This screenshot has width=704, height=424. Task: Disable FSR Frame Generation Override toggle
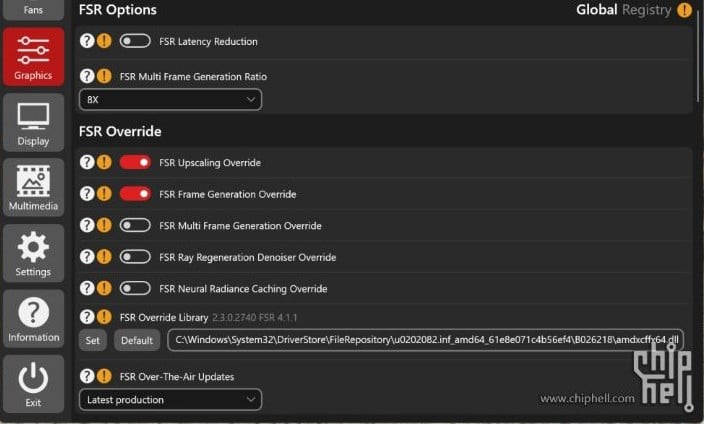[x=135, y=194]
